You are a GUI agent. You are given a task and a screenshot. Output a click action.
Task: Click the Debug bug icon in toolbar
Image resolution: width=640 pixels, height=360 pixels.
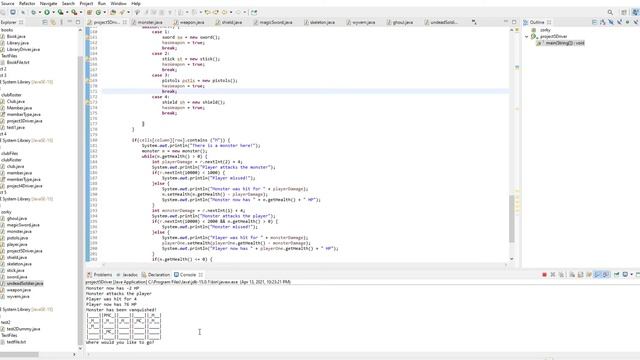[33, 13]
